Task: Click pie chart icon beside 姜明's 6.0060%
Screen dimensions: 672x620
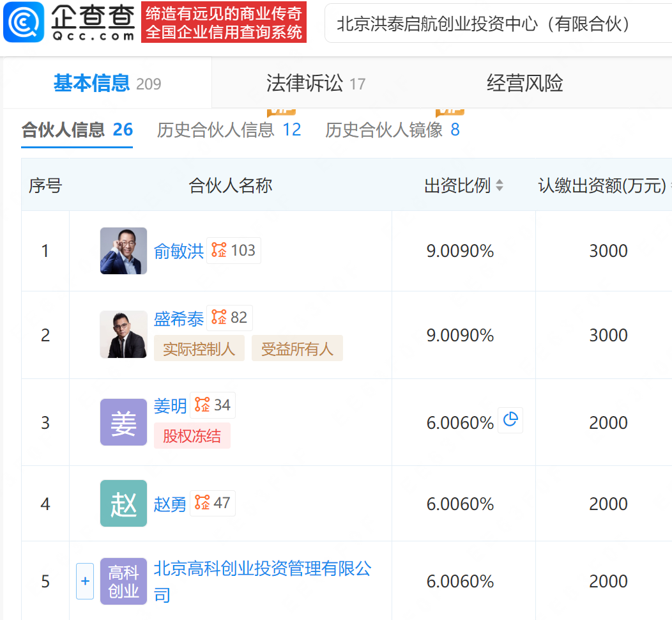Action: pos(510,420)
